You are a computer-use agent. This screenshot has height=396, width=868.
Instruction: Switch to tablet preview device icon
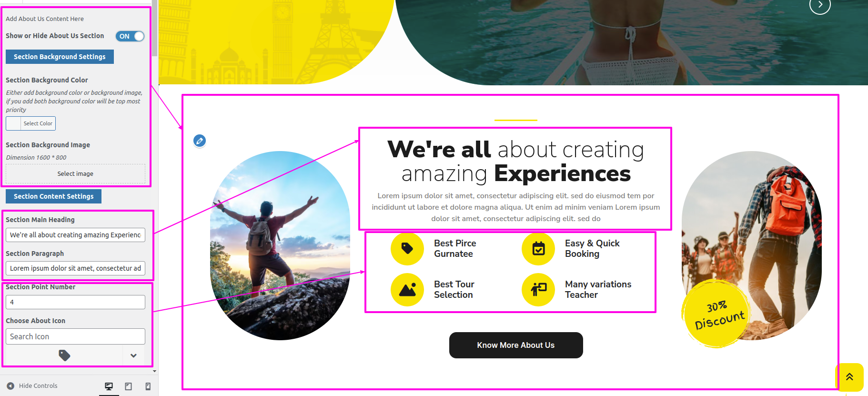pyautogui.click(x=128, y=386)
